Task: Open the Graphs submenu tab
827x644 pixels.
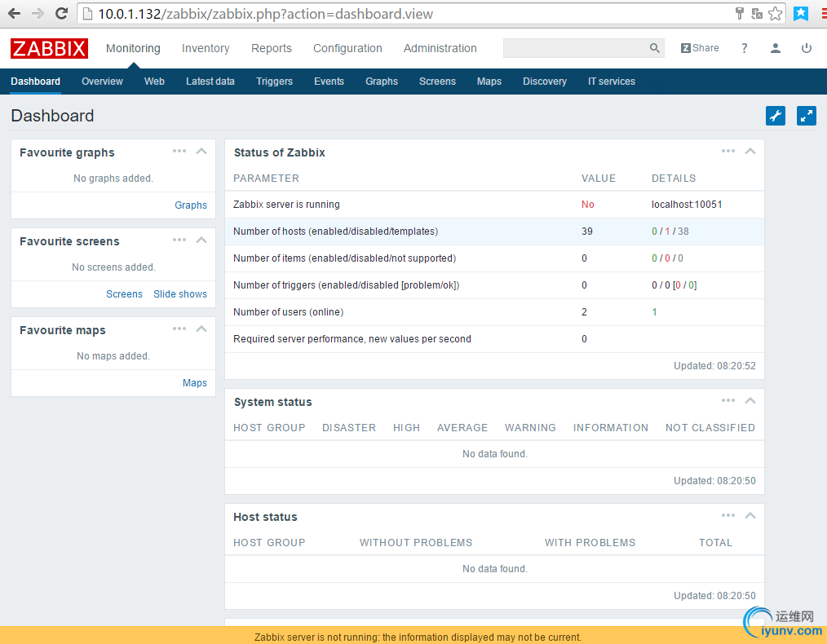Action: 382,82
